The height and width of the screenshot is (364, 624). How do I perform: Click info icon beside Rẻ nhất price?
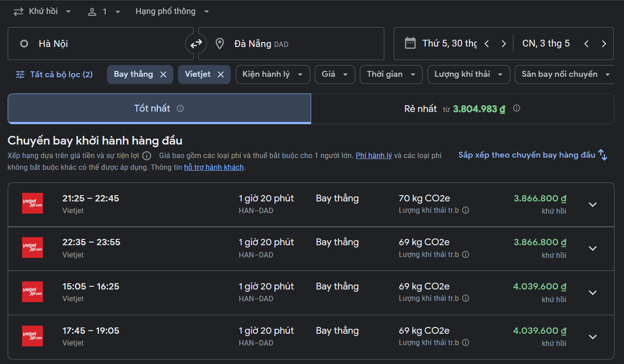(x=517, y=108)
